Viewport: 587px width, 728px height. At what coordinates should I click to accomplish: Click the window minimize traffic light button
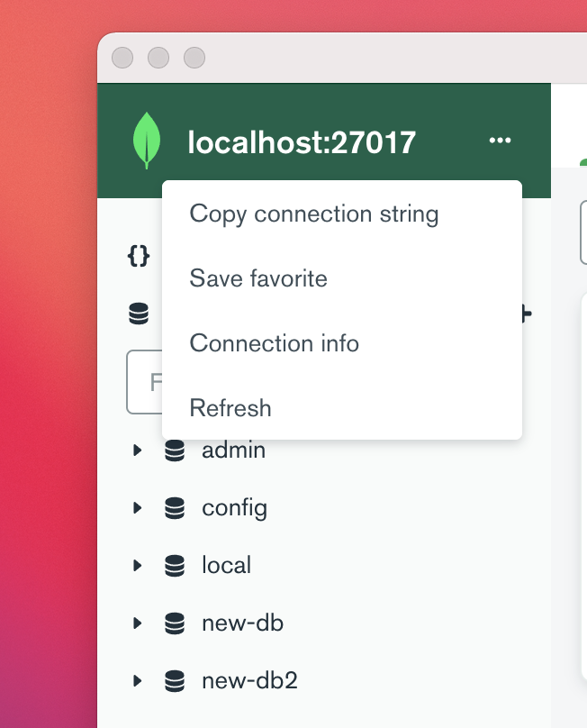click(x=158, y=58)
